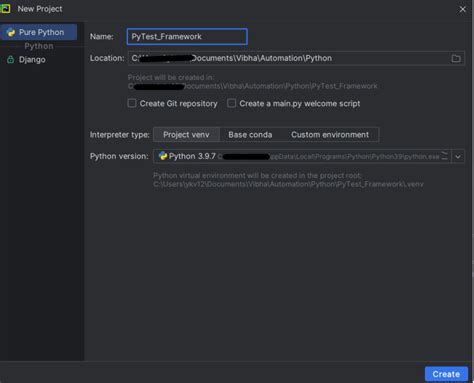Click the "New Project" title text
Screen dimensions: 474x383
(x=40, y=9)
